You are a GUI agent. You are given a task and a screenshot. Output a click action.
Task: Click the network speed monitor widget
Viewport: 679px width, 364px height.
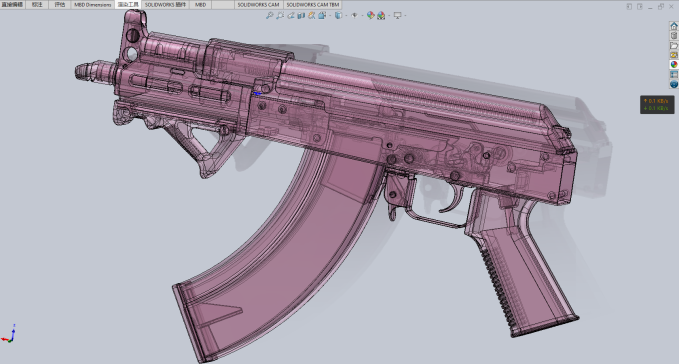657,104
